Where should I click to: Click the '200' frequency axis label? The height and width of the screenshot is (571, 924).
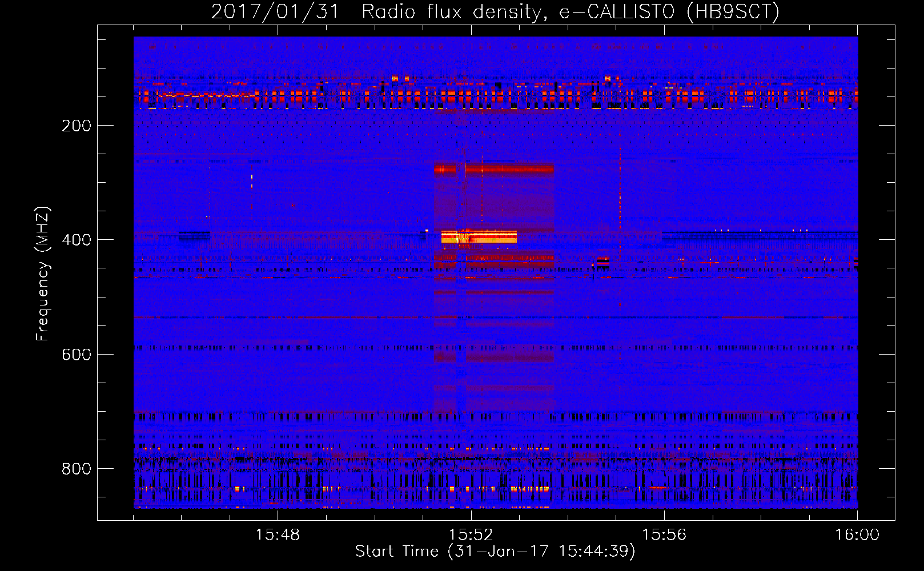click(x=77, y=126)
